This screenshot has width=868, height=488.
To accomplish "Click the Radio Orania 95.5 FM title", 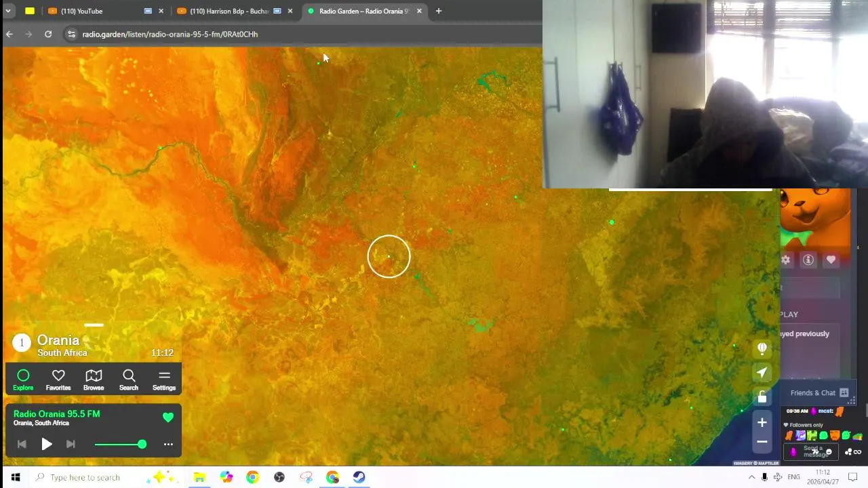I will pyautogui.click(x=57, y=414).
